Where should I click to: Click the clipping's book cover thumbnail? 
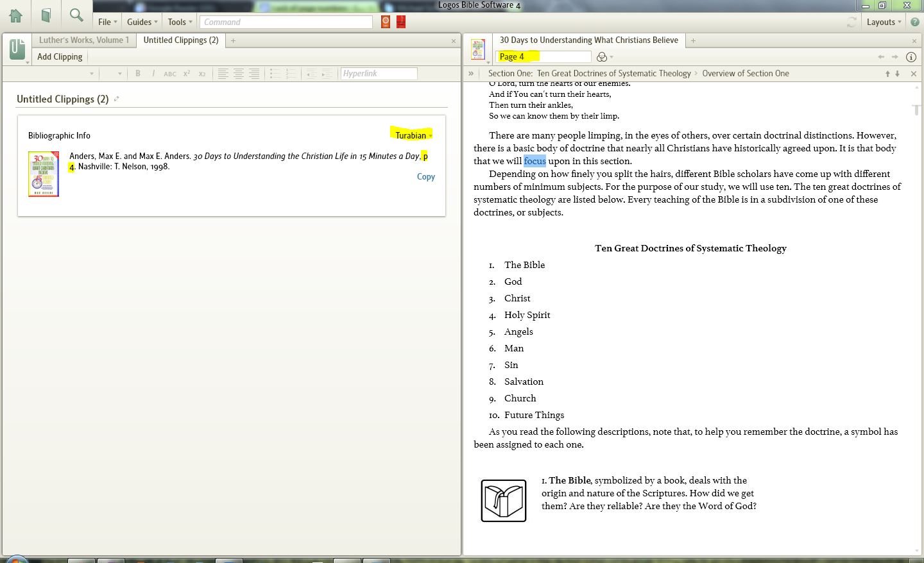click(x=44, y=174)
